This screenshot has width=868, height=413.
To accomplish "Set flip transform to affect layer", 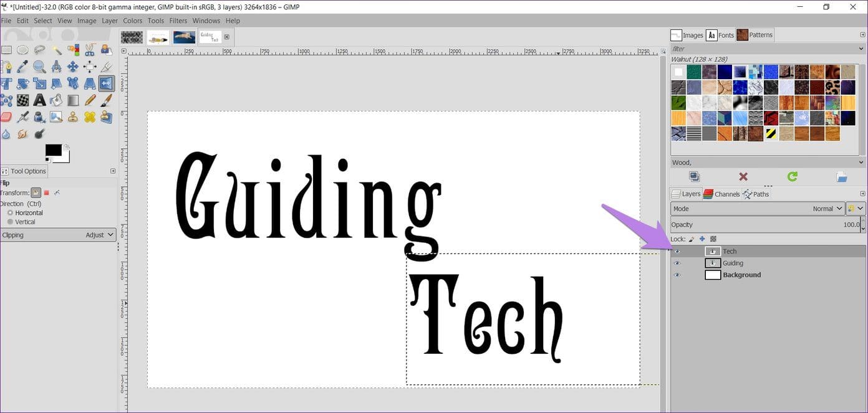I will click(x=36, y=192).
